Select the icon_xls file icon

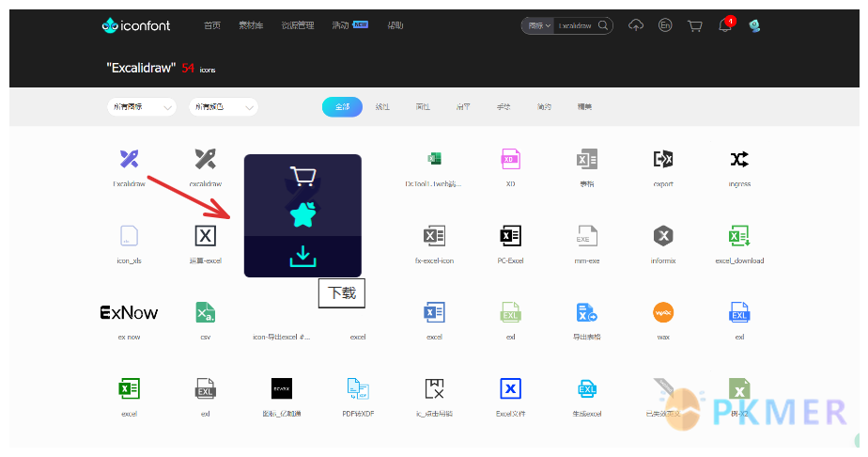pos(129,236)
